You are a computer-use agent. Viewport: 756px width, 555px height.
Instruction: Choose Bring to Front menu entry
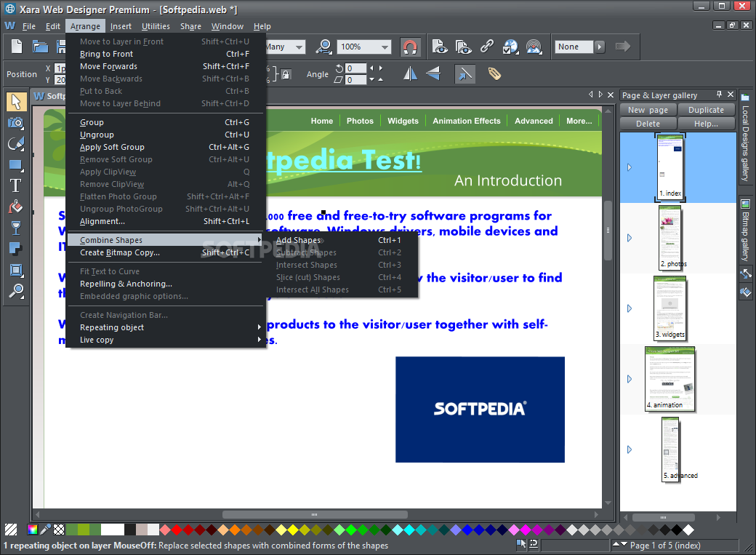point(166,54)
